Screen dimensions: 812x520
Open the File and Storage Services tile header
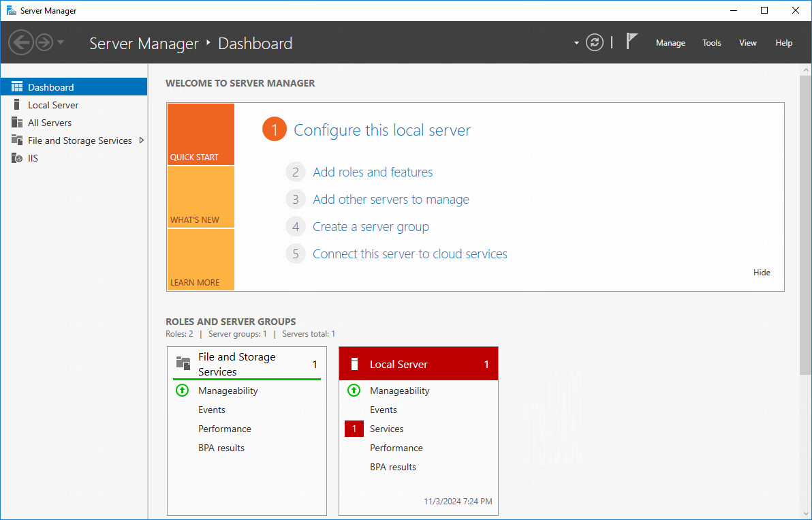247,364
